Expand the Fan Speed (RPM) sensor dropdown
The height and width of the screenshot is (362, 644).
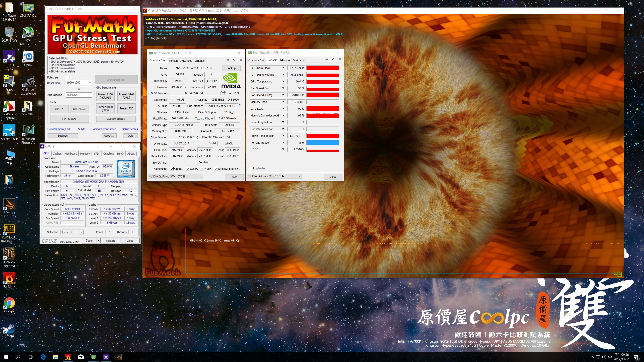[x=283, y=95]
